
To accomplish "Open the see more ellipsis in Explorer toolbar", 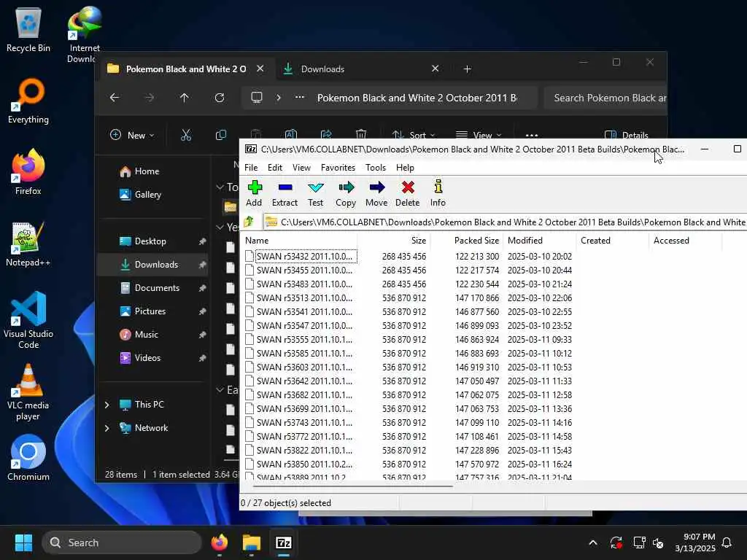I will [532, 135].
